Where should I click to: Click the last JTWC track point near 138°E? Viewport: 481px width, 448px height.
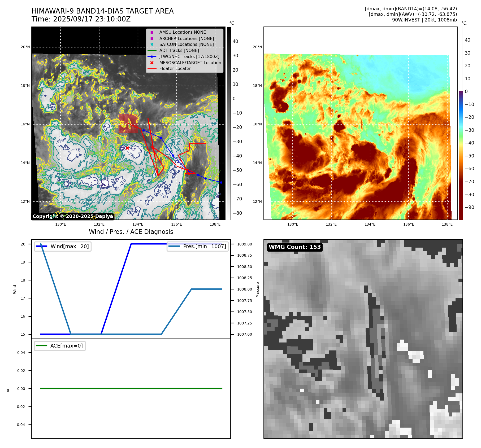[x=221, y=182]
